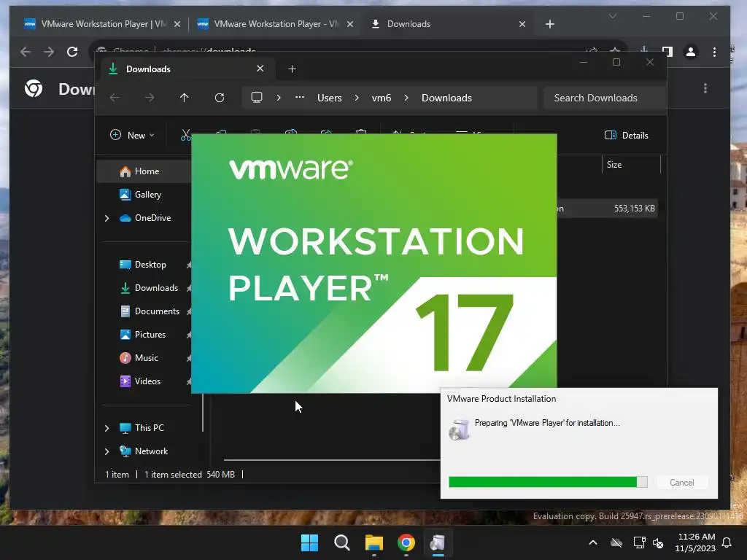Expand the This PC tree node
Image resolution: width=747 pixels, height=560 pixels.
(107, 428)
